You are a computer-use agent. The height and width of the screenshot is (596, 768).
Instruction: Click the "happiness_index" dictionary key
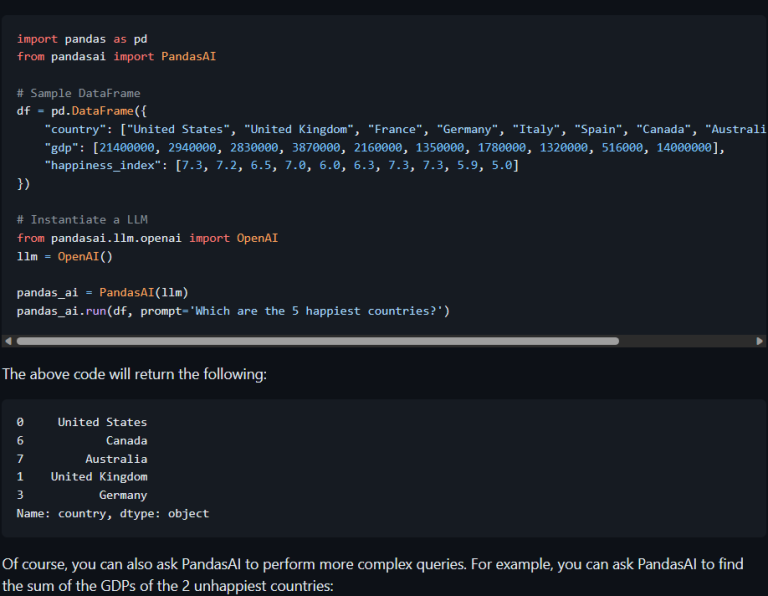tap(102, 166)
